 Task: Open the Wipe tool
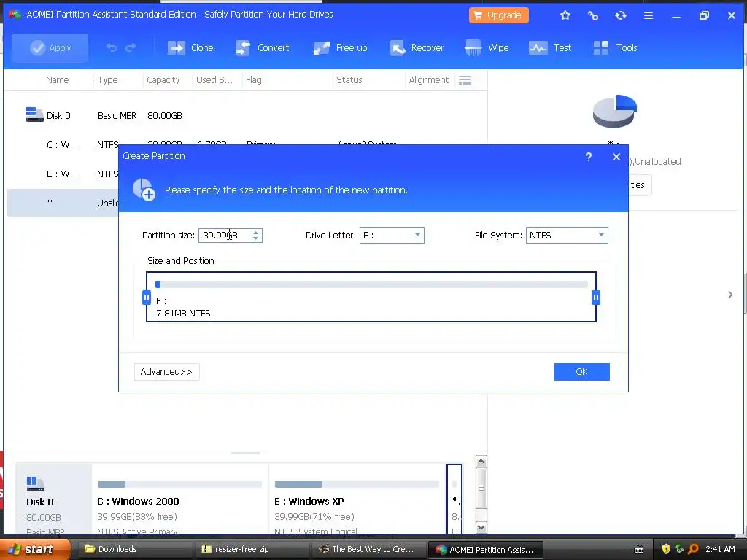(x=487, y=47)
